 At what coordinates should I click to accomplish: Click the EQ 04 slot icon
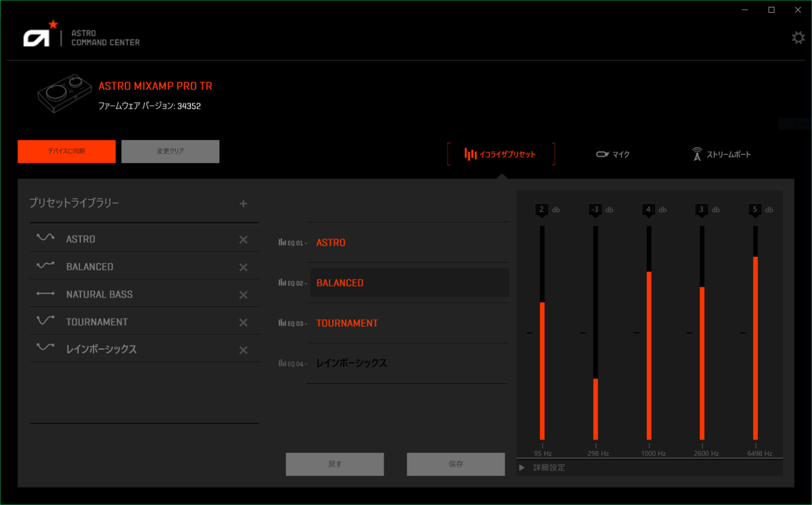(282, 363)
